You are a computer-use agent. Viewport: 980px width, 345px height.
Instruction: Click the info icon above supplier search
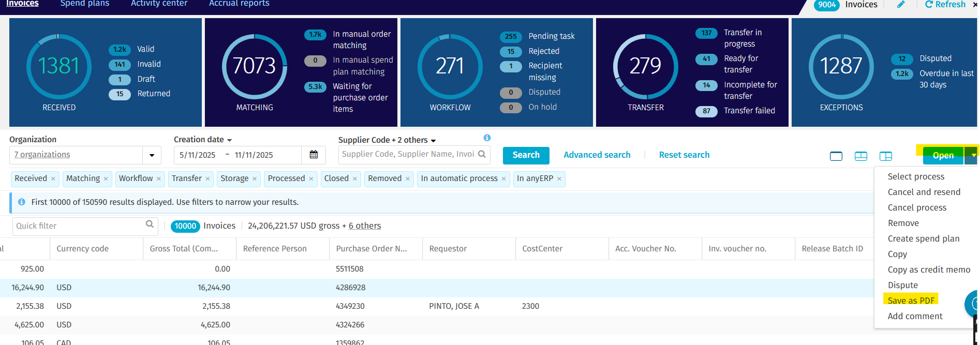pos(487,138)
